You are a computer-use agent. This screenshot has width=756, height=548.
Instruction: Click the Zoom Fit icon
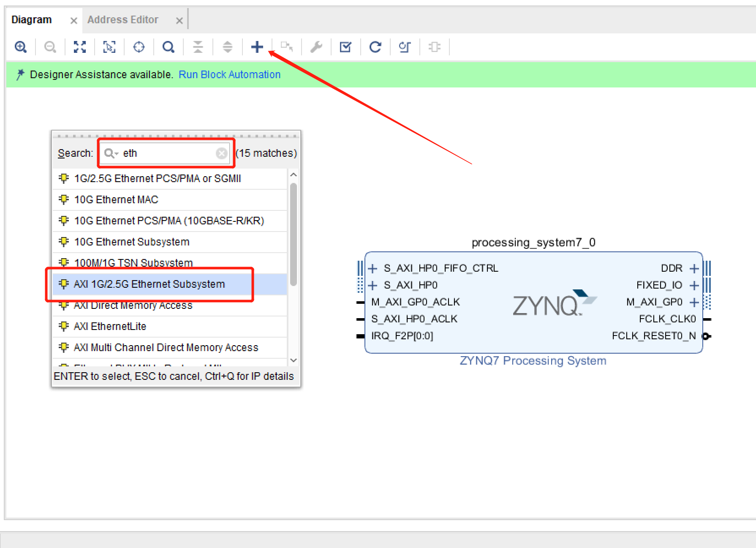coord(80,47)
